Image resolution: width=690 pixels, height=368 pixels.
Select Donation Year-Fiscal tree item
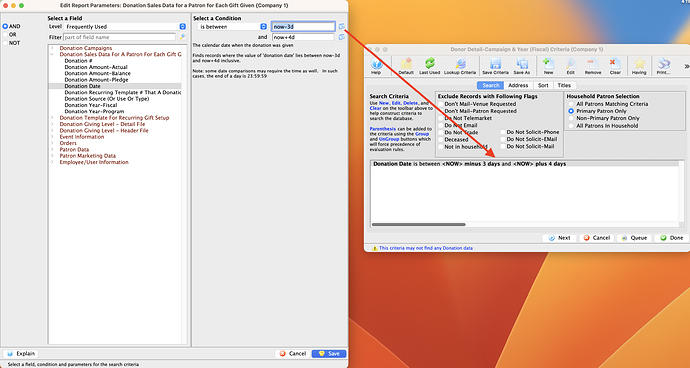(91, 105)
